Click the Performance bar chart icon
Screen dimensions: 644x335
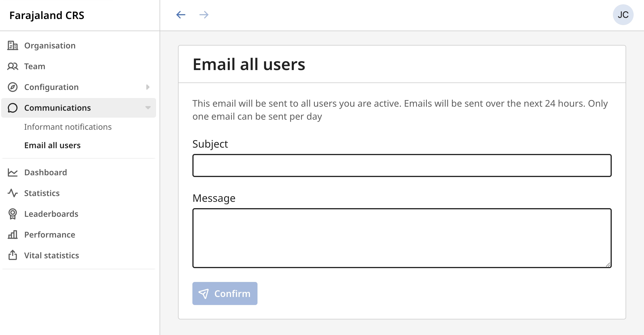pos(13,235)
